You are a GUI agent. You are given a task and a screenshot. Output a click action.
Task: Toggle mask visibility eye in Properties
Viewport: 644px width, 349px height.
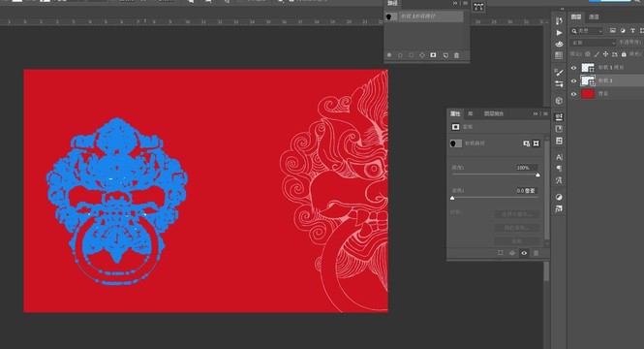[x=524, y=253]
